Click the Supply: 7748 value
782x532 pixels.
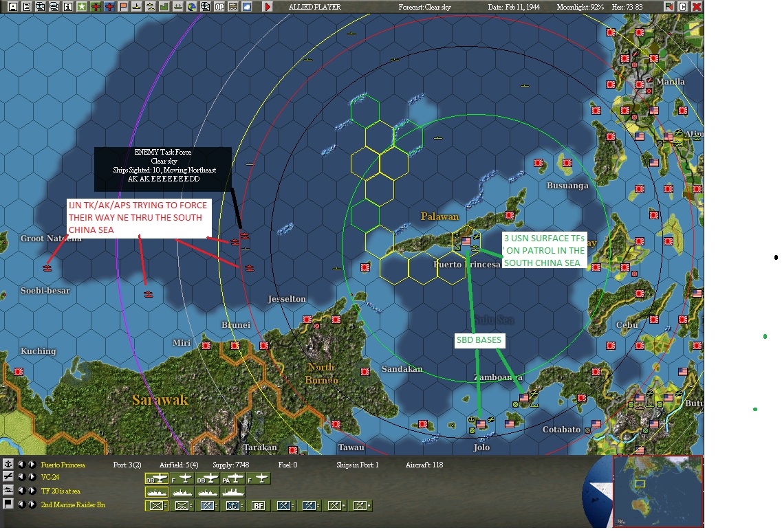tap(231, 465)
